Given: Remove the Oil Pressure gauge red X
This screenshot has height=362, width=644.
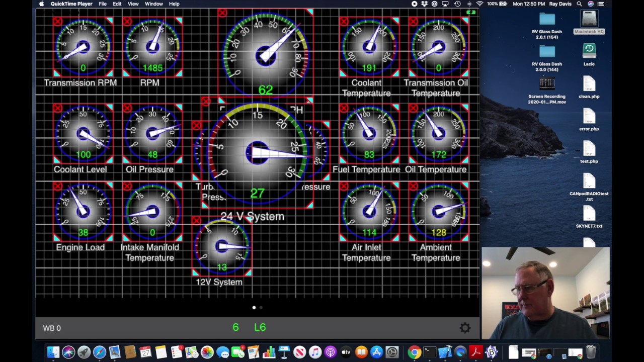Looking at the screenshot, I should pos(127,108).
